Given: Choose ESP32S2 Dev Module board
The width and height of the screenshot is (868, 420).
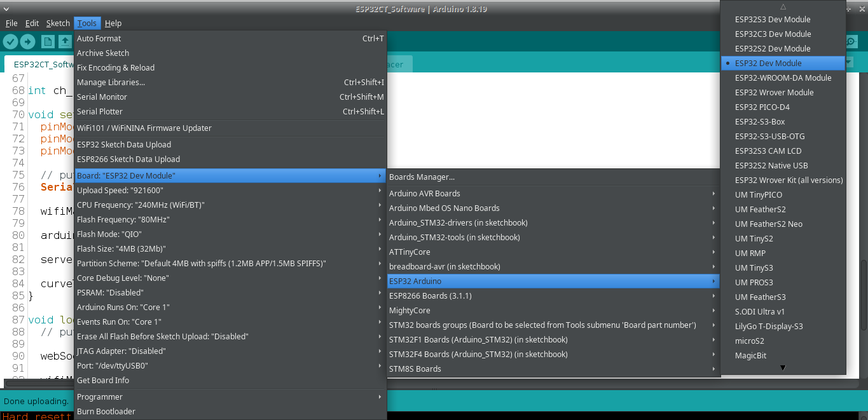Looking at the screenshot, I should pos(783,48).
